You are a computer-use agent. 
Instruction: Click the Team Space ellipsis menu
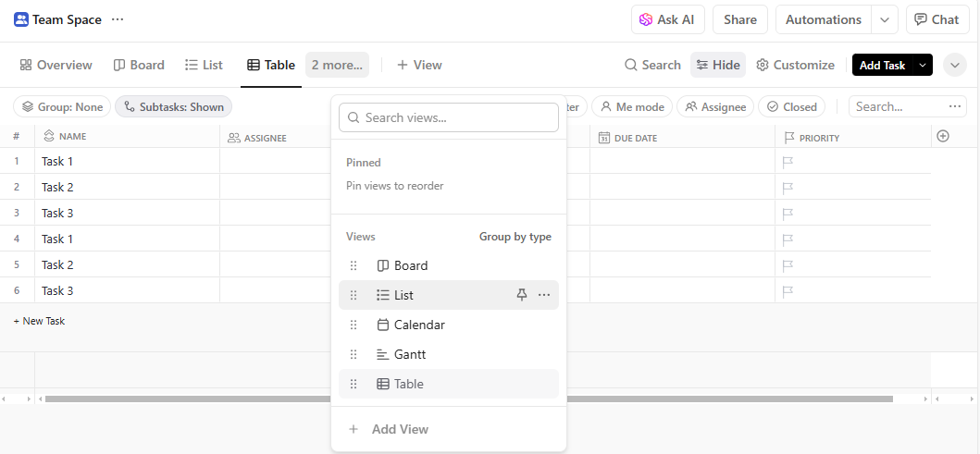pos(117,19)
